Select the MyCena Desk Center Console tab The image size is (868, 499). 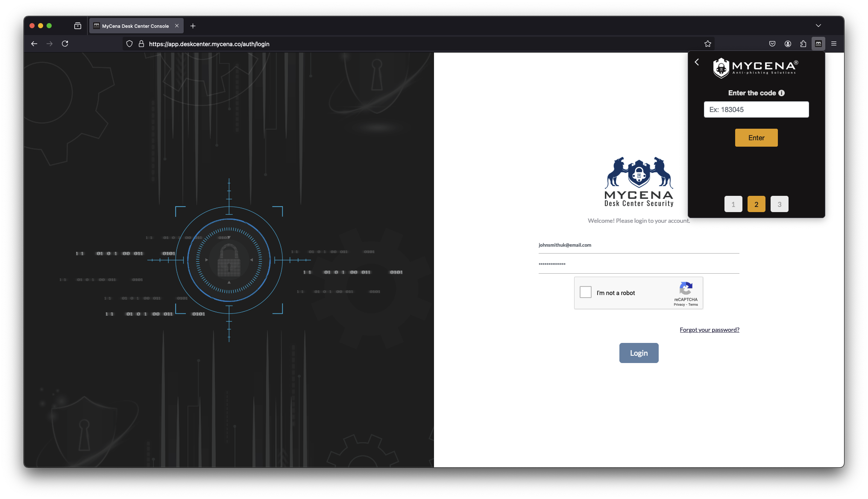[135, 26]
